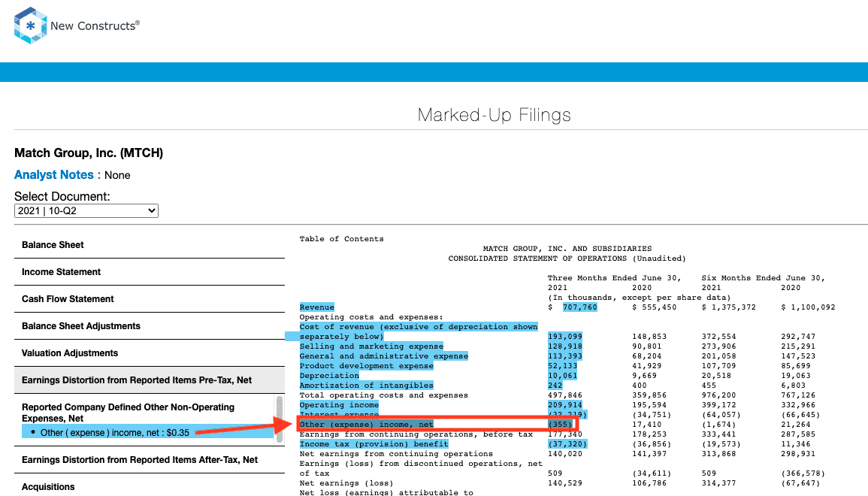Open the Select Document dropdown showing 2021 10-Q2
The height and width of the screenshot is (496, 868).
coord(86,211)
